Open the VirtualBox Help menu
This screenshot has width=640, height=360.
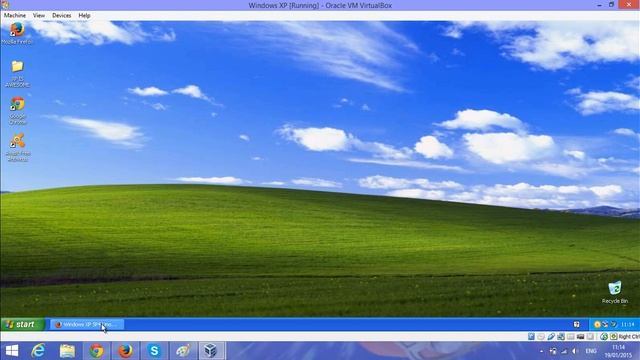coord(84,16)
